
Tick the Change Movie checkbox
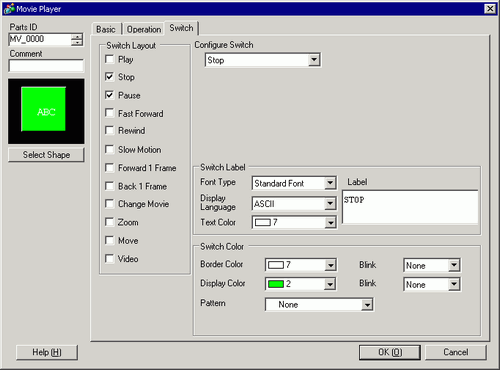[109, 203]
